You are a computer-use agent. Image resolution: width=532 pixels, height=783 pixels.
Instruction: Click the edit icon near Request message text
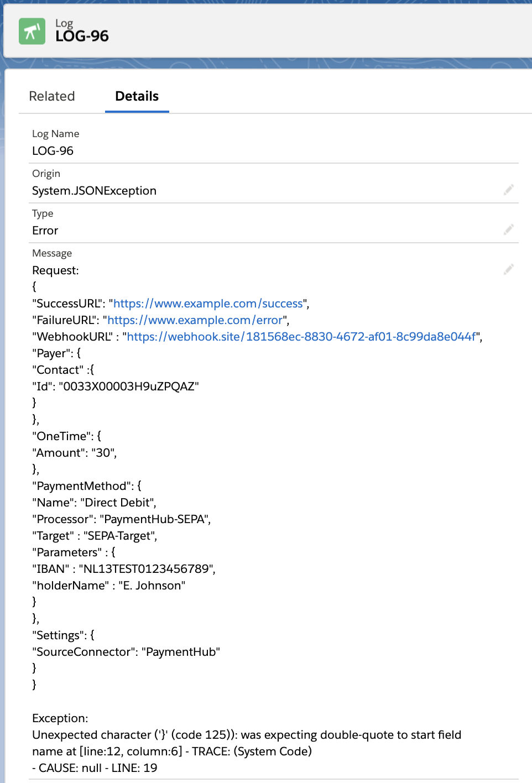(509, 269)
